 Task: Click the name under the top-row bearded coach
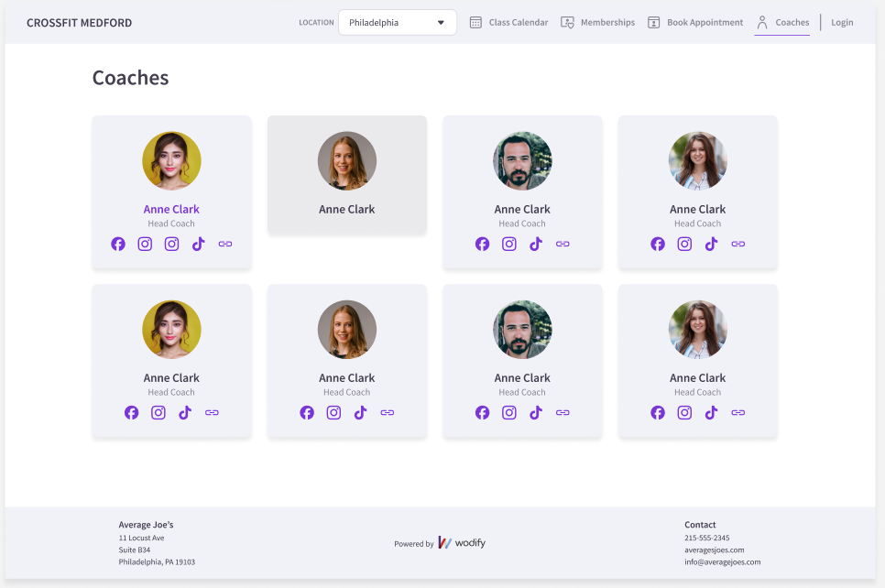522,210
